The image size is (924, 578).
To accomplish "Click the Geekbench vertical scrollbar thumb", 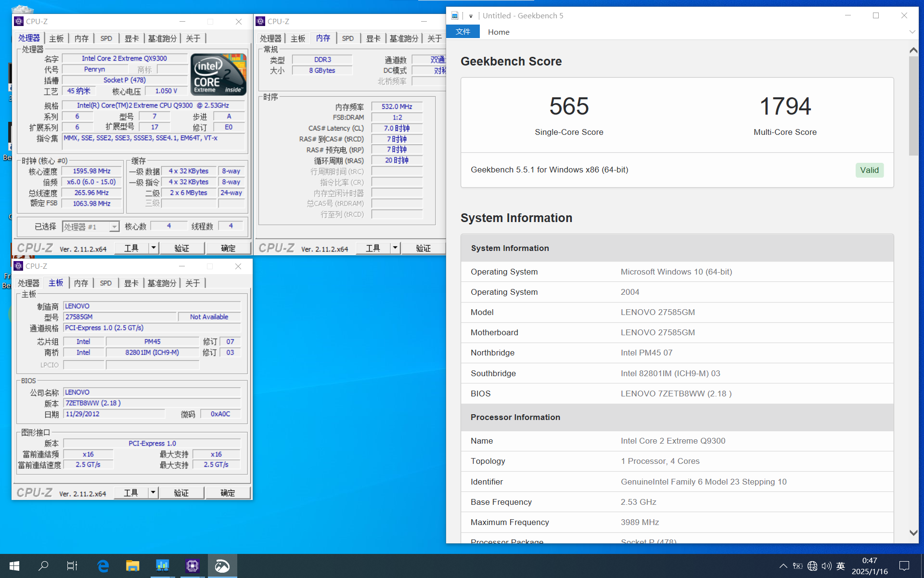I will click(913, 106).
